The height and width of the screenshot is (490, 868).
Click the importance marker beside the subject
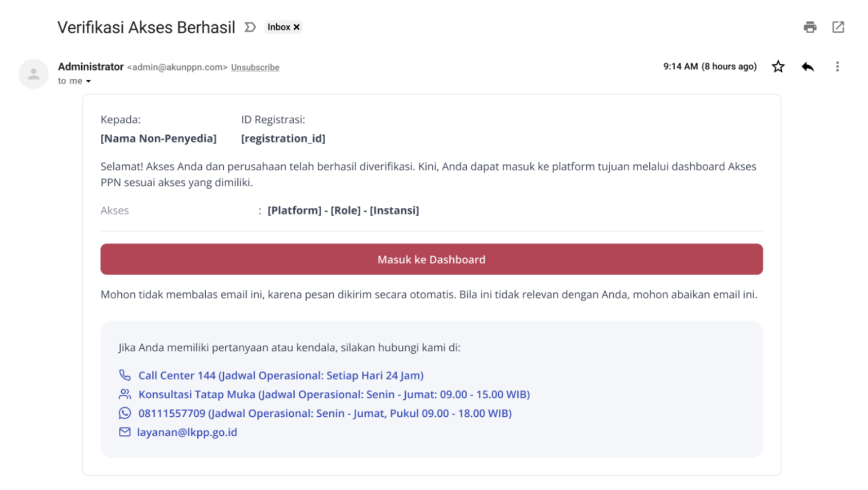(250, 27)
